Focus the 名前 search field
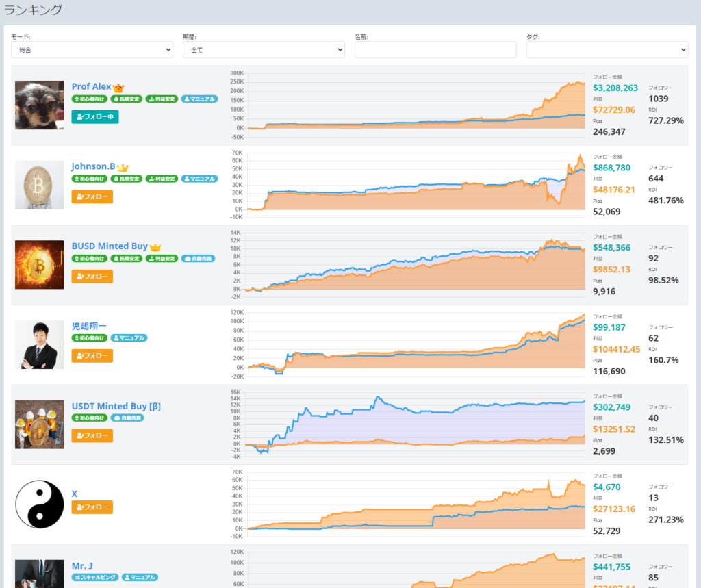 pyautogui.click(x=435, y=50)
